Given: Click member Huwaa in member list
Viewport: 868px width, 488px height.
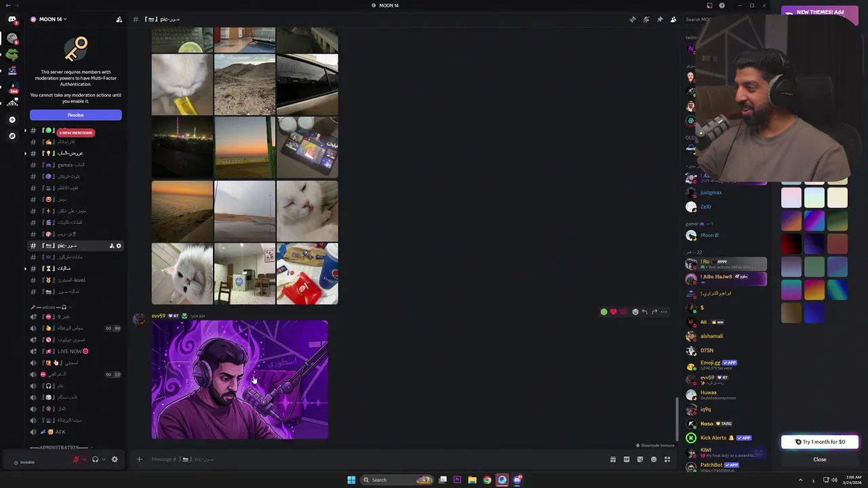Looking at the screenshot, I should pyautogui.click(x=708, y=394).
